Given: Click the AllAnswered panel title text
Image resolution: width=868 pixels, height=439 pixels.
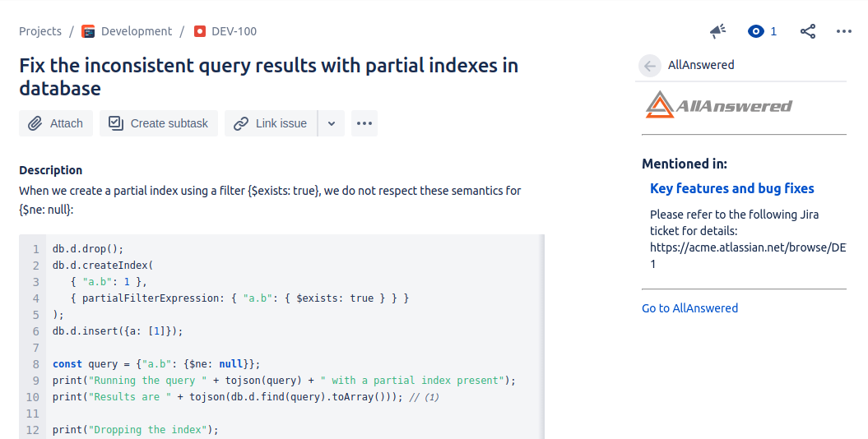Looking at the screenshot, I should click(701, 65).
